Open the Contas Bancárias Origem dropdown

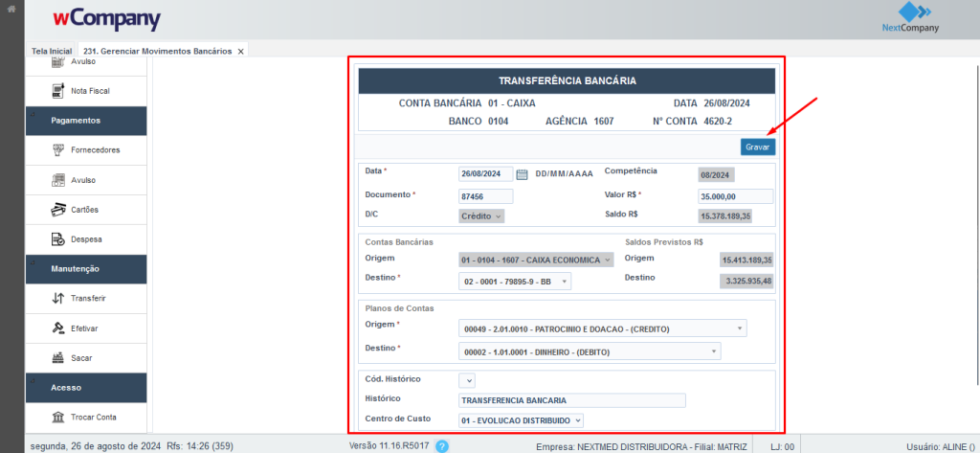point(536,260)
